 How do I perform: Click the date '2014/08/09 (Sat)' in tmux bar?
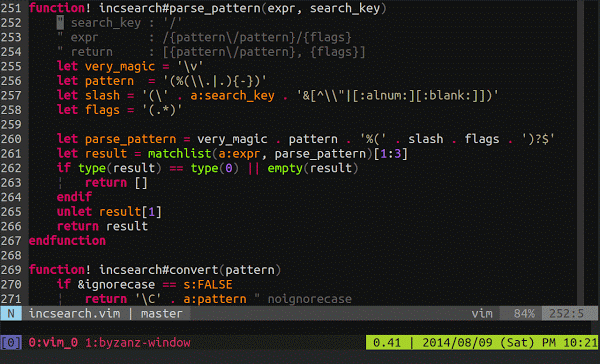coord(478,343)
